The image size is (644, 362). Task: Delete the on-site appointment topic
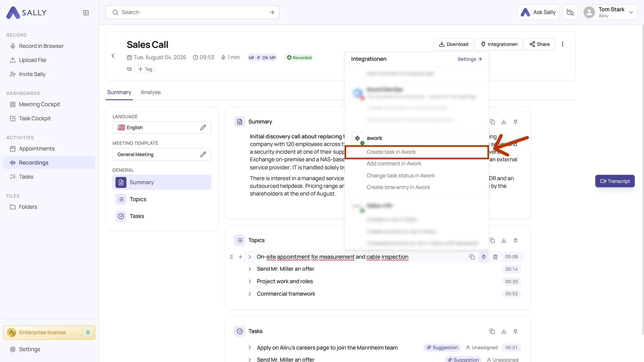pyautogui.click(x=495, y=257)
